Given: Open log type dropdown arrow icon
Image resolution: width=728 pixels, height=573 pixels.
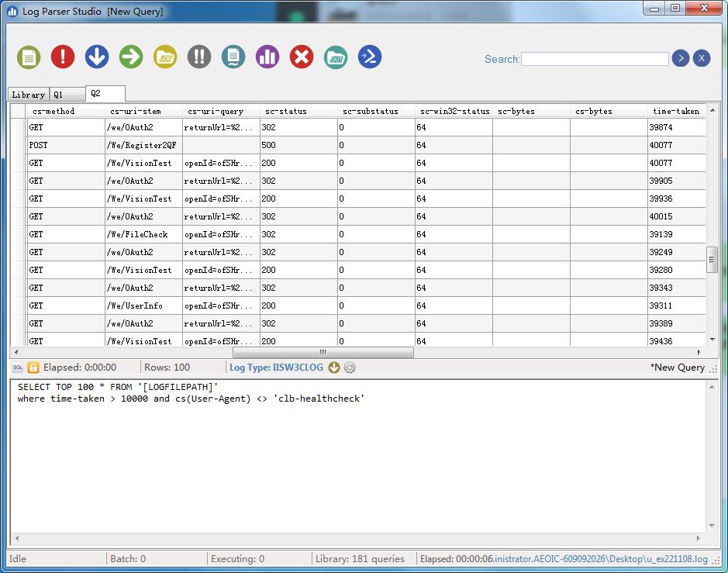Looking at the screenshot, I should coord(334,368).
